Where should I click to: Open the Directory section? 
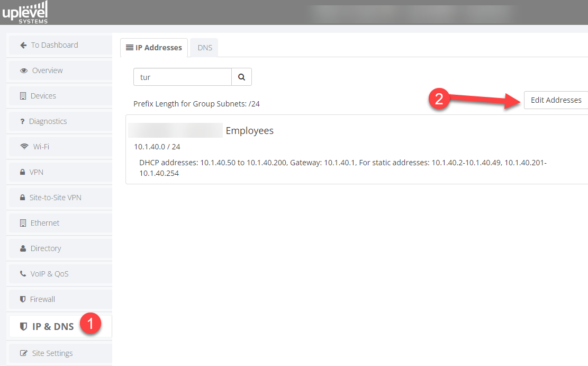[60, 248]
